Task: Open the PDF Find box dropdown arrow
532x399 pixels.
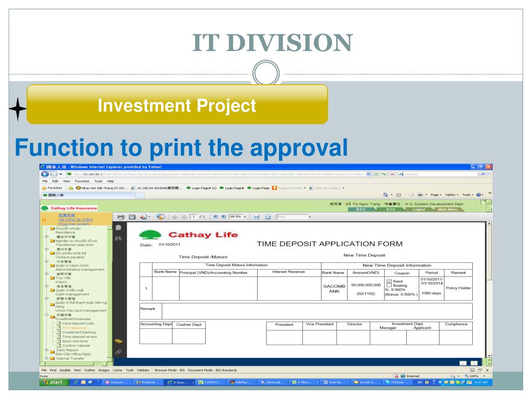Action: [x=310, y=217]
